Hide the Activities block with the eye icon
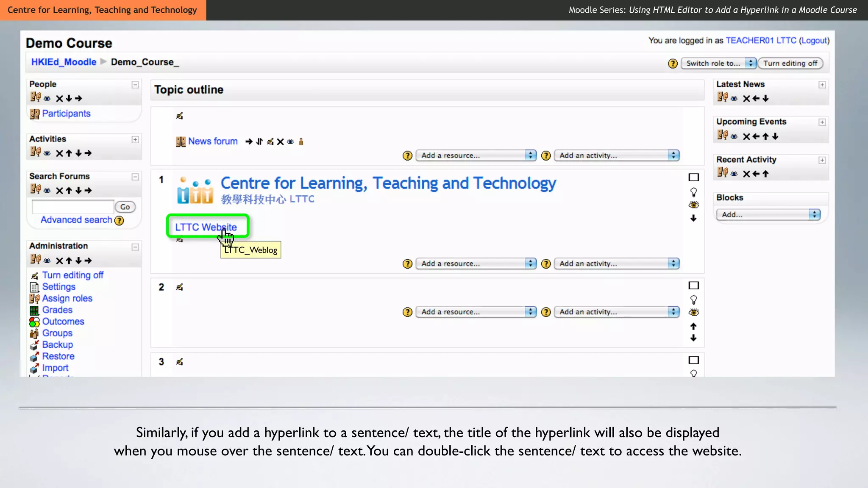Viewport: 868px width, 488px height. tap(47, 153)
